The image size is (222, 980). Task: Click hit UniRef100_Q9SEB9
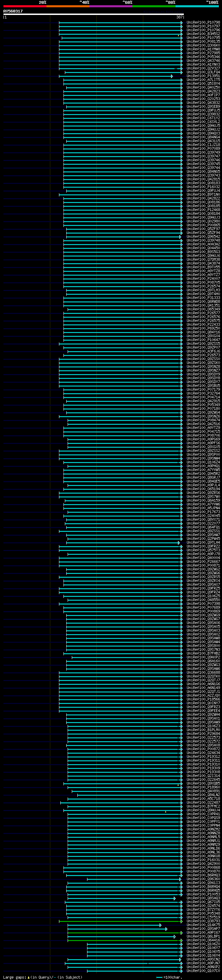tap(203, 106)
